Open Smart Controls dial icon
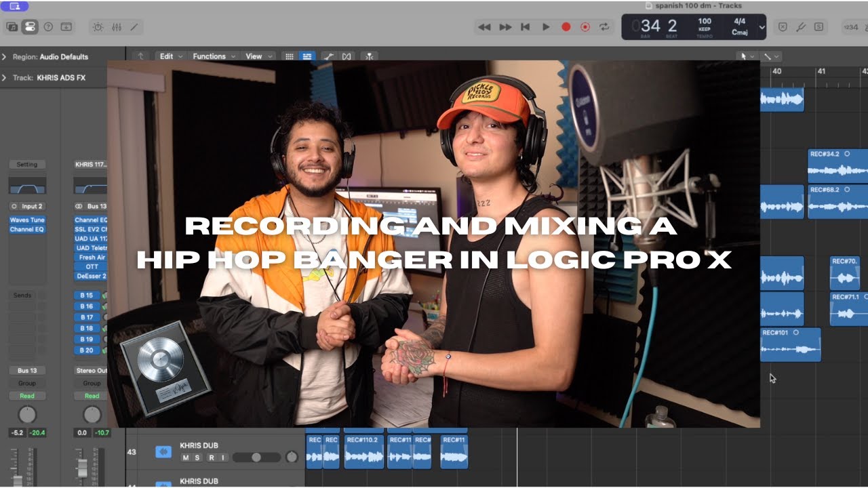 [98, 27]
